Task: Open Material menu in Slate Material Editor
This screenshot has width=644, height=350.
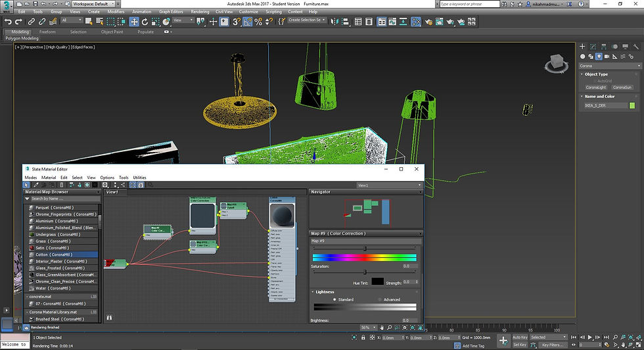Action: point(49,178)
